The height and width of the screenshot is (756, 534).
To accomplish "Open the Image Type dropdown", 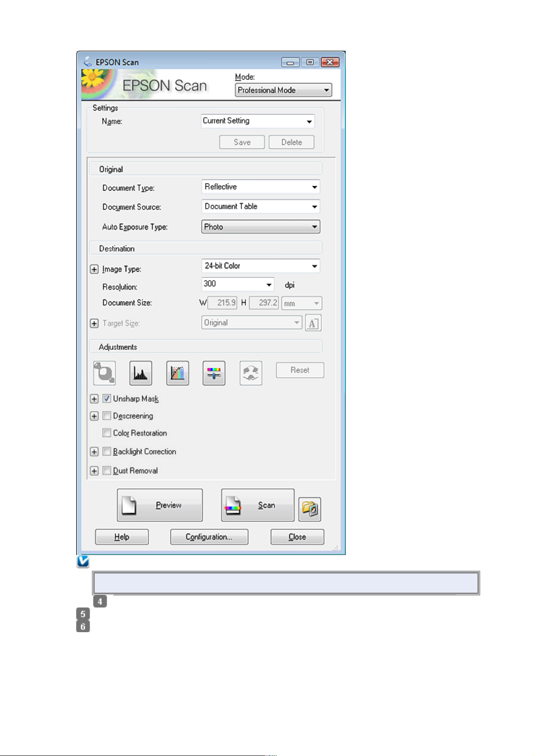I will (x=260, y=266).
